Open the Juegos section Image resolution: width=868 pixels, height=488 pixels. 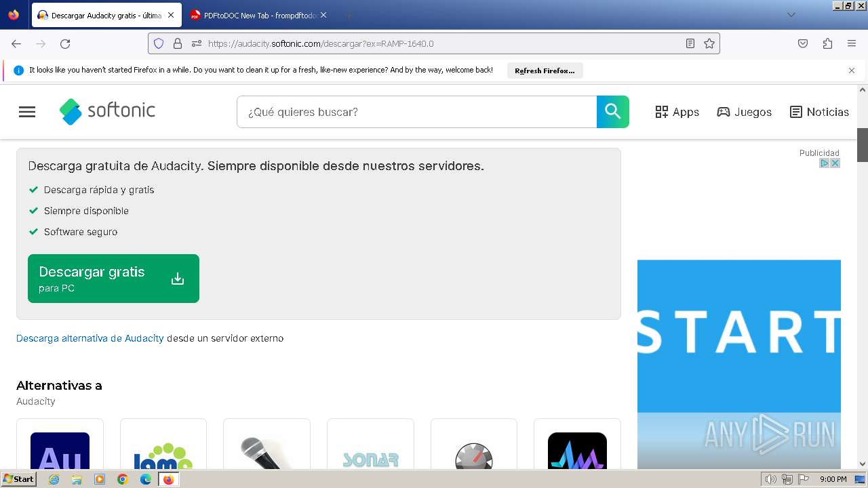pyautogui.click(x=744, y=112)
